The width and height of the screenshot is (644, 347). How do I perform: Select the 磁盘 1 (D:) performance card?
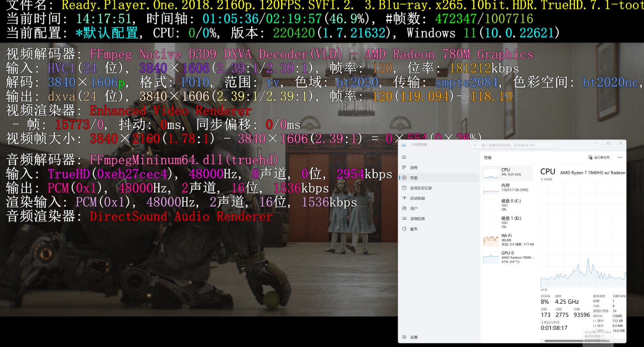coord(508,223)
